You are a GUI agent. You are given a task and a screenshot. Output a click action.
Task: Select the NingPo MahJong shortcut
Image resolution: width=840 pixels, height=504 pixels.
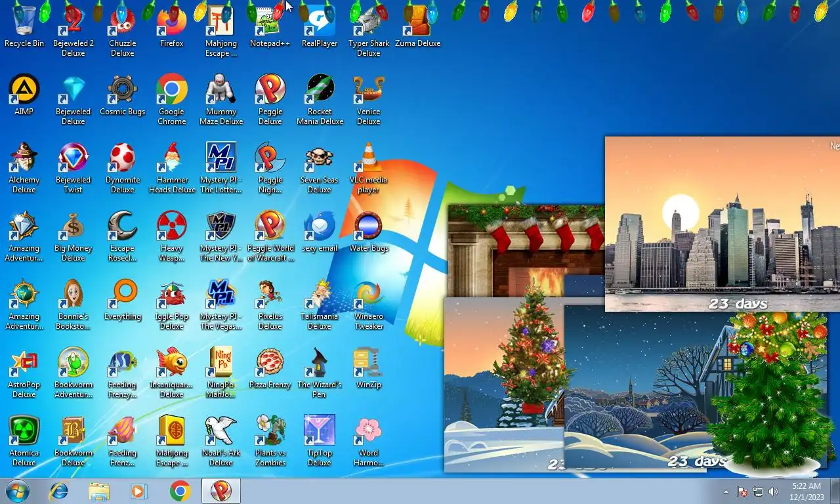(x=221, y=372)
